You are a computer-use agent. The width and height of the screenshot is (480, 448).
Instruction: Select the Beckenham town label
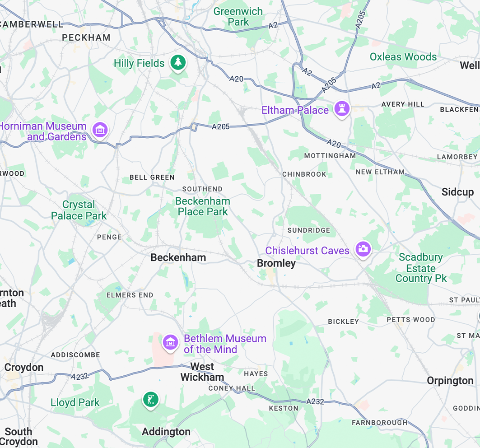point(178,257)
